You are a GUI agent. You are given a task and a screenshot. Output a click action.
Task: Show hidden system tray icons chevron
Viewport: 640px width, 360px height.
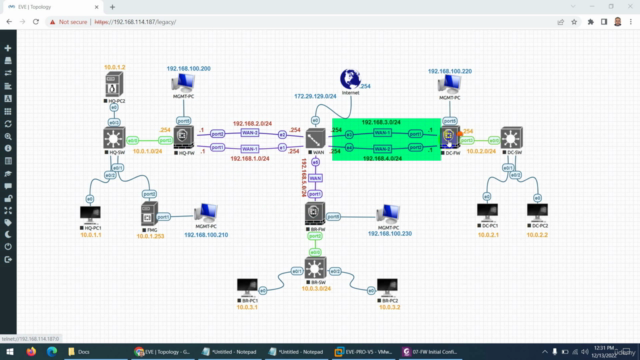544,351
